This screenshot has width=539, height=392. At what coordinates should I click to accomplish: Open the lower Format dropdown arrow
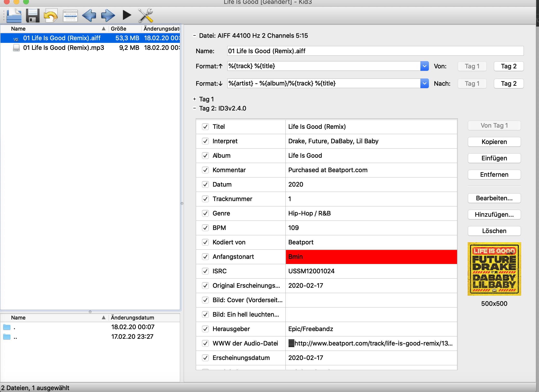click(424, 83)
